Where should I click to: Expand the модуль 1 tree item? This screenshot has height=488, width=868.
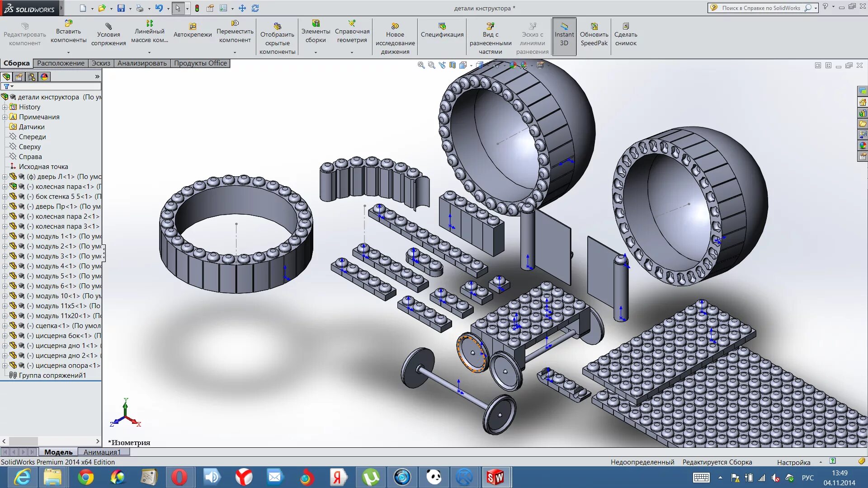(5, 236)
